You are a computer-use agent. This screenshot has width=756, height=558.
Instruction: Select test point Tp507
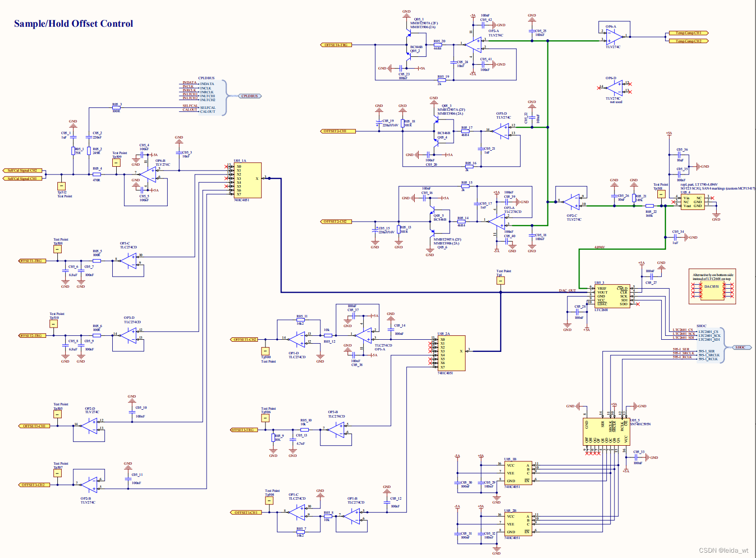point(57,473)
